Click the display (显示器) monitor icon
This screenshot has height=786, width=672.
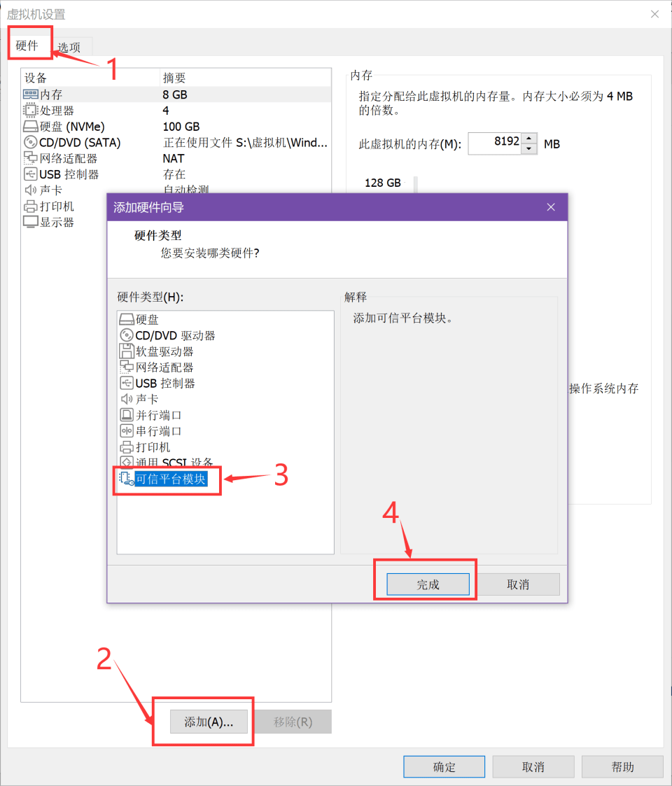pos(31,222)
